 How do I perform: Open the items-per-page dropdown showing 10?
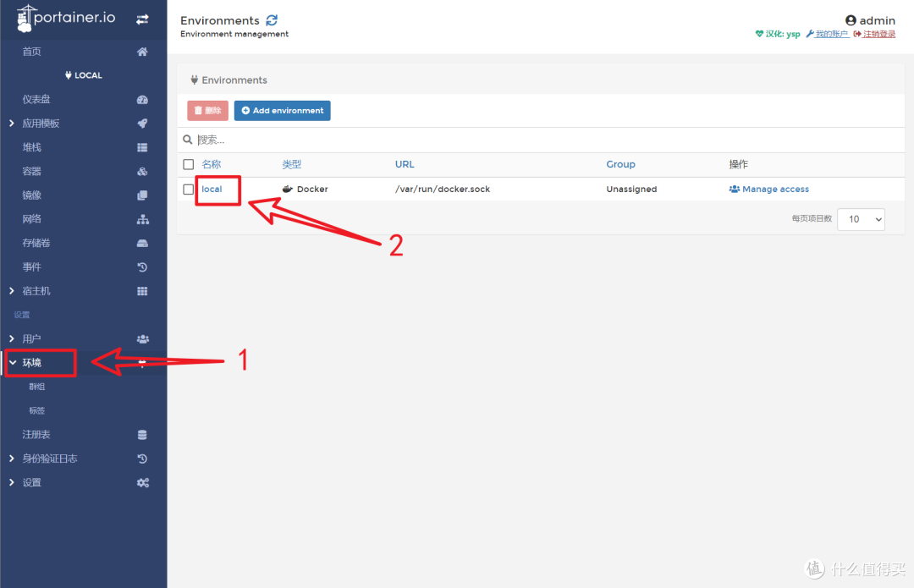(861, 219)
